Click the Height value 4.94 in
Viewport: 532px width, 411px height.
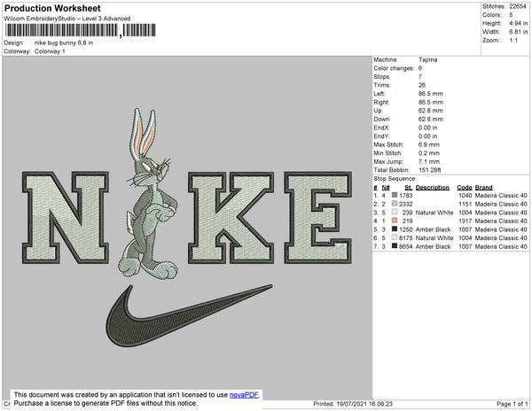(x=519, y=23)
